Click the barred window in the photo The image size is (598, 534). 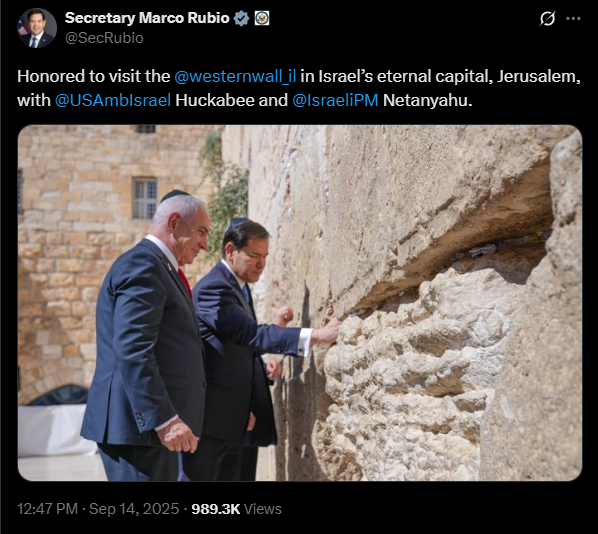(x=145, y=198)
